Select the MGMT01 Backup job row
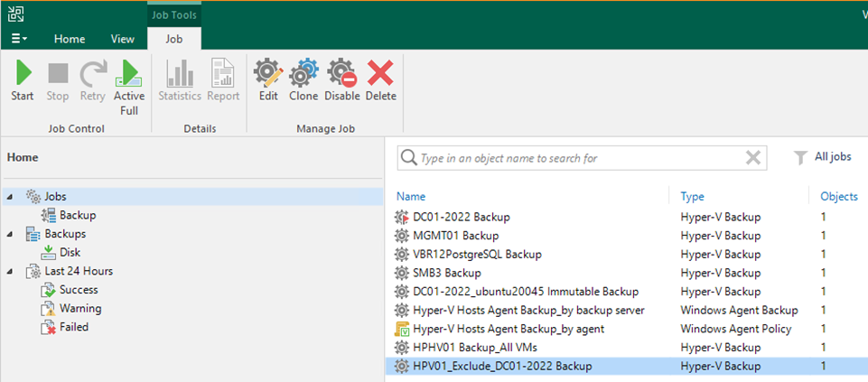The width and height of the screenshot is (868, 382). point(455,236)
